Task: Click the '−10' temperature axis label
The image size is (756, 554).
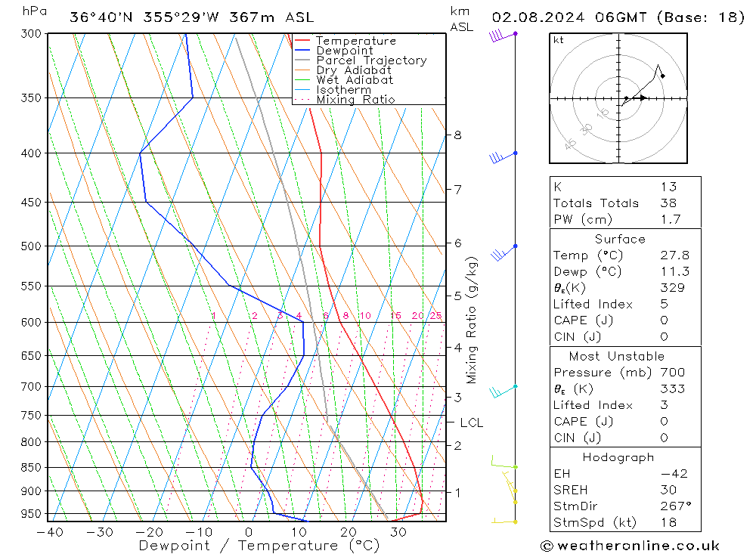Action: [199, 532]
